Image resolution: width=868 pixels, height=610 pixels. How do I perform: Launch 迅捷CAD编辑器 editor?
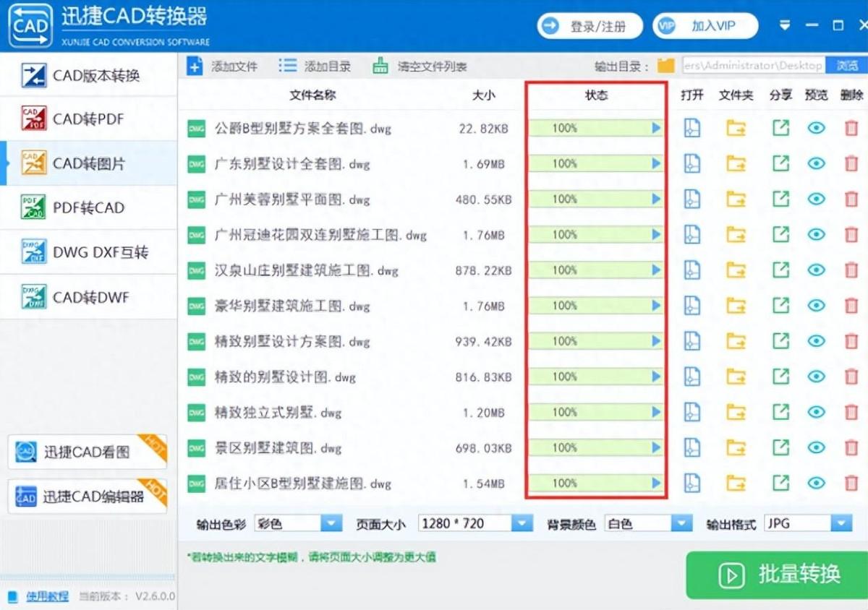point(87,497)
